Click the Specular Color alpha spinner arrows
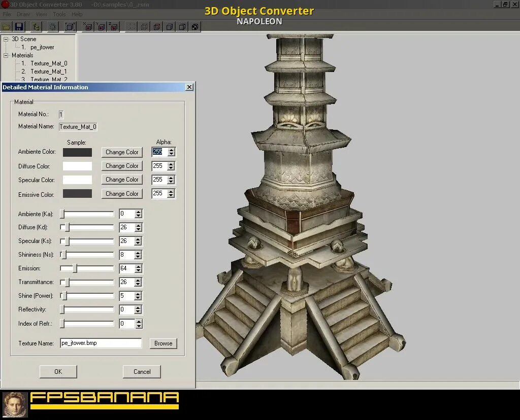This screenshot has width=520, height=420. [x=171, y=180]
